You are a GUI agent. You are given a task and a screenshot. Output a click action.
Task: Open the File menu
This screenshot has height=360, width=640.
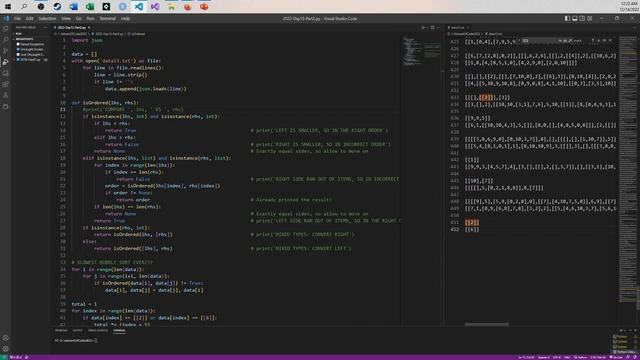tap(18, 18)
